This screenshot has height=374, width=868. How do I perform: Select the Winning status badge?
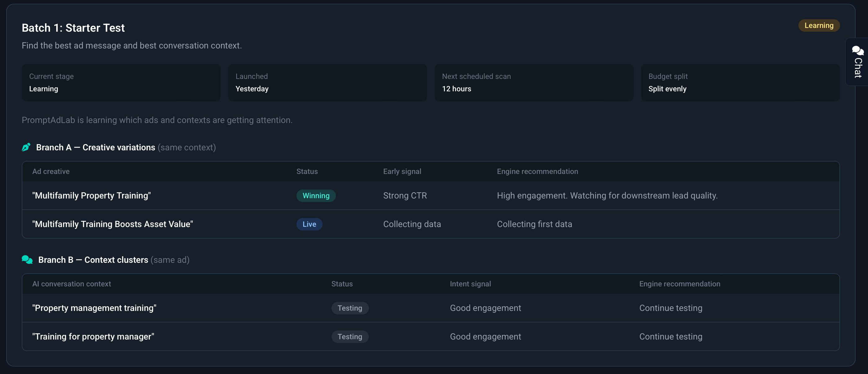pyautogui.click(x=316, y=196)
